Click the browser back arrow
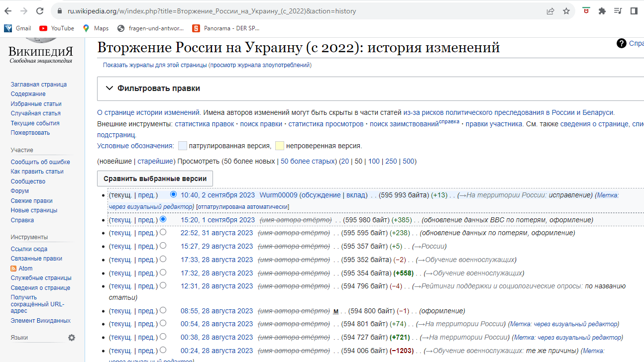The image size is (644, 362). (x=9, y=11)
